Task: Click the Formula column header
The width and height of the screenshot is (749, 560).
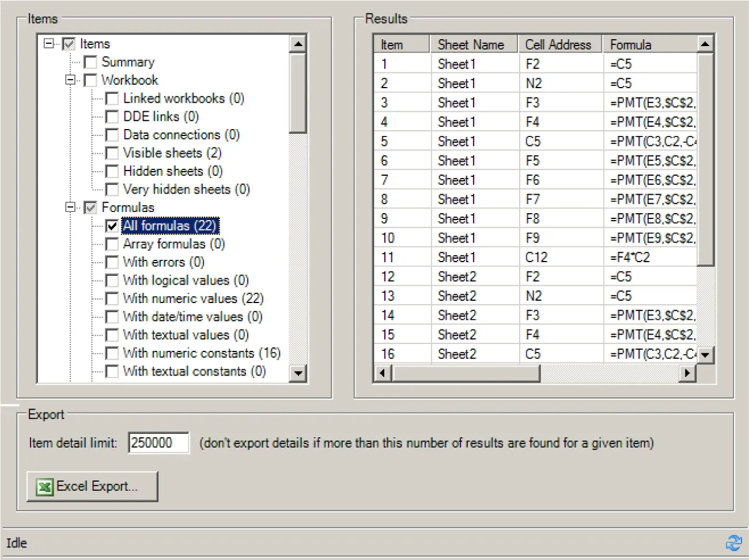Action: pyautogui.click(x=631, y=44)
